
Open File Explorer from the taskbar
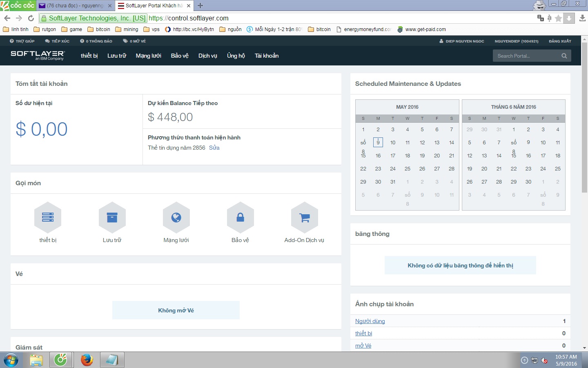(36, 360)
